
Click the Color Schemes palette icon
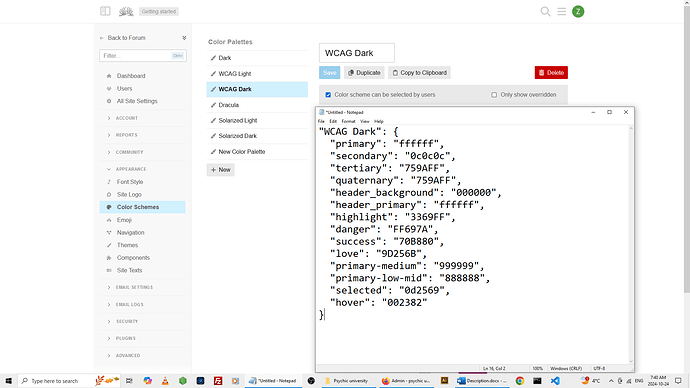click(109, 207)
